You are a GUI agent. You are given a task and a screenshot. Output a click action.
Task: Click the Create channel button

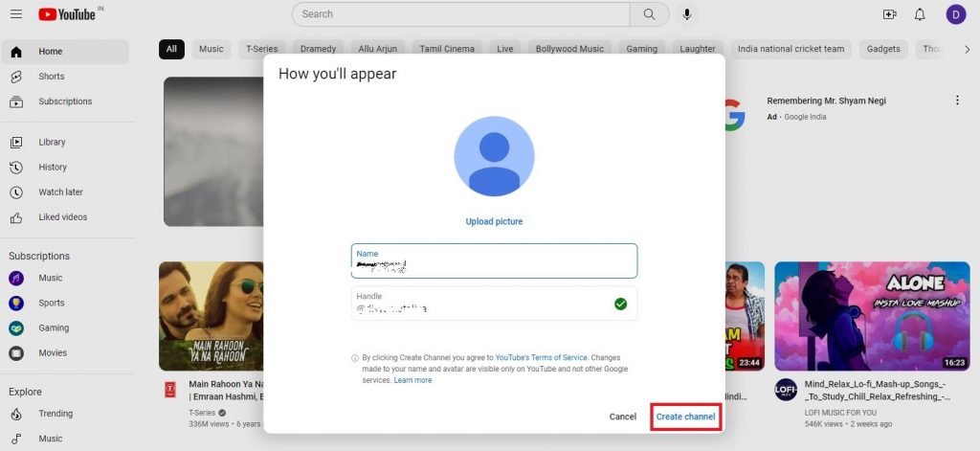pos(685,417)
